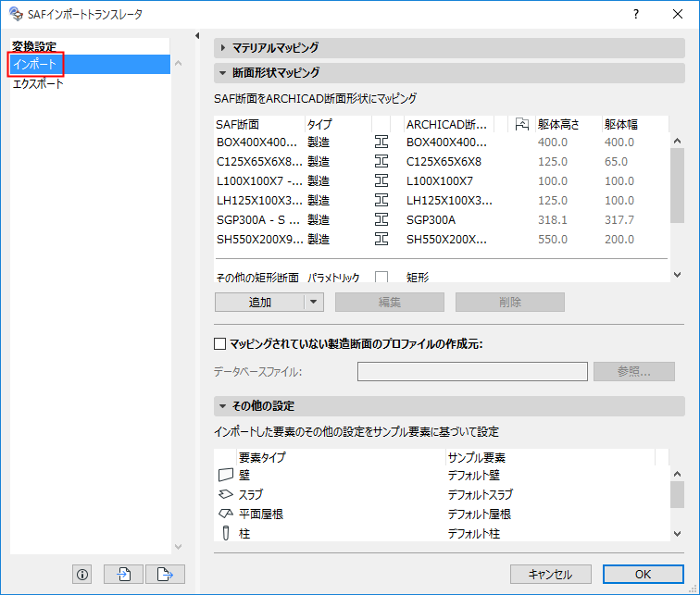Click the デフォルト屋根 sample element cell
The image size is (700, 595).
(x=479, y=514)
